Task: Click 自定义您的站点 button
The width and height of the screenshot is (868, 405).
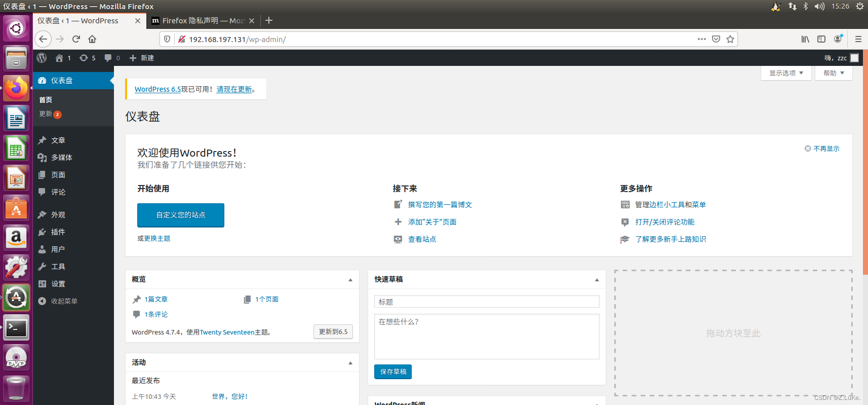Action: click(x=181, y=215)
